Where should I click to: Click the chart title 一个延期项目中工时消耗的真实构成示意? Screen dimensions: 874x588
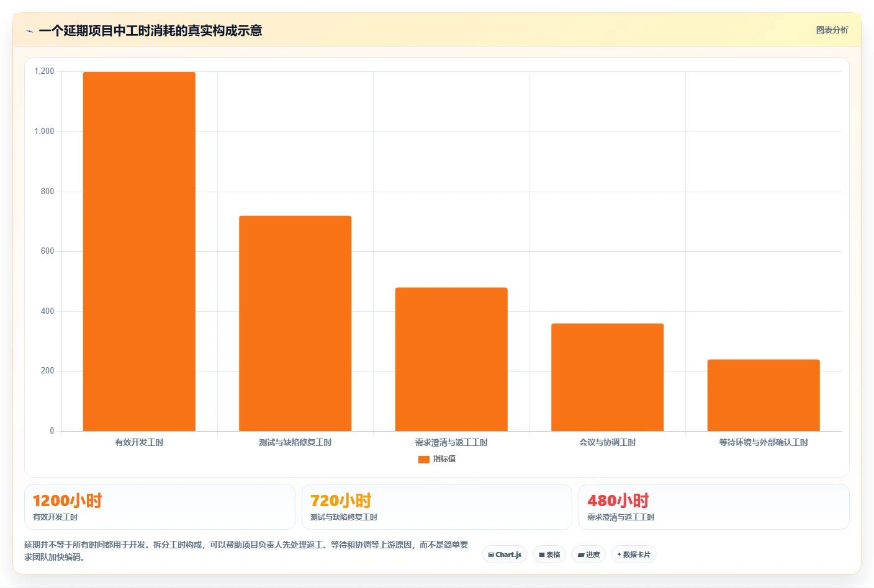(x=150, y=30)
